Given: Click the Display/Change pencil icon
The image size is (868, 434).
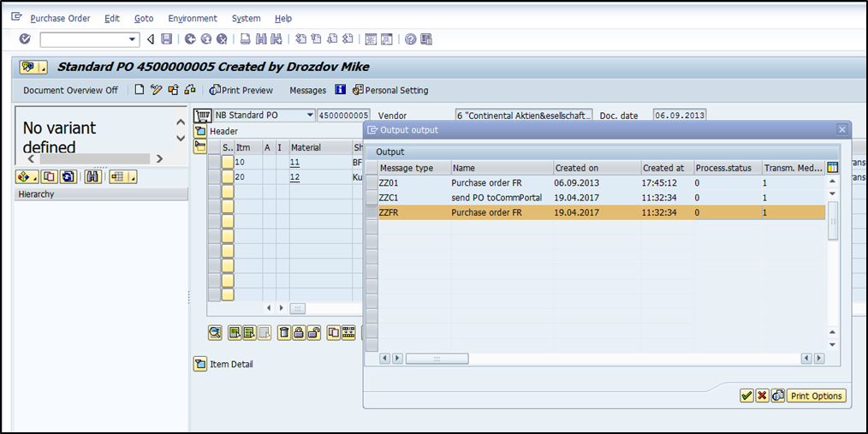Looking at the screenshot, I should [x=156, y=90].
